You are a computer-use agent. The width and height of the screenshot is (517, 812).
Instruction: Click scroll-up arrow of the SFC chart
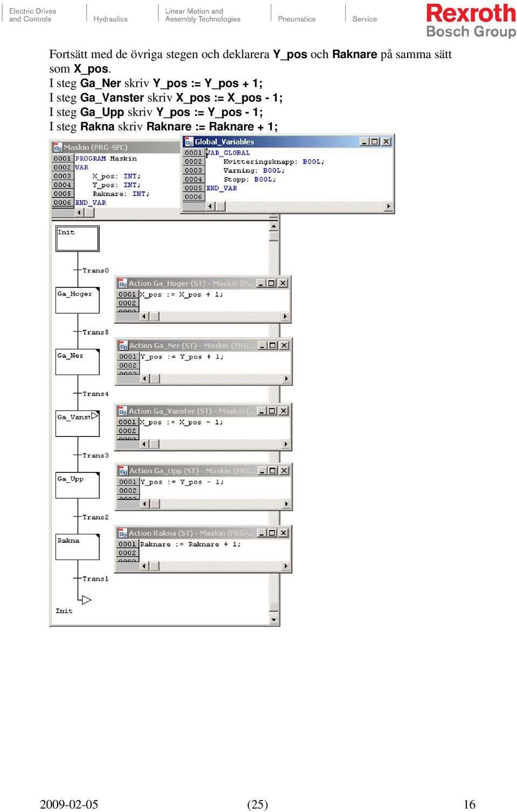coord(274,227)
